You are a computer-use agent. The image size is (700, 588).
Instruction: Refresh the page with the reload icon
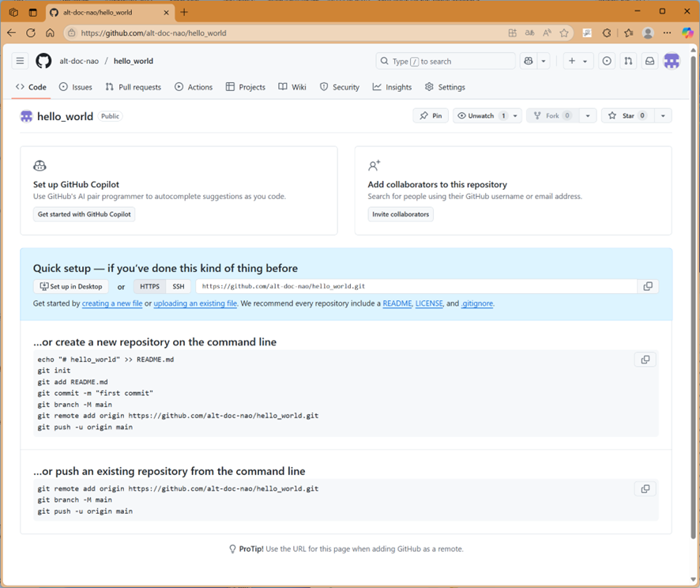(31, 32)
